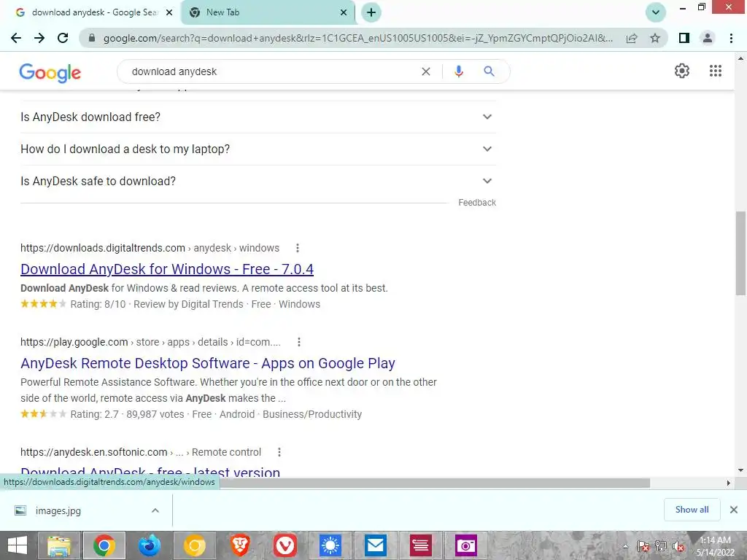The width and height of the screenshot is (747, 560).
Task: Click digitaltrends result URL breadcrumb
Action: coord(150,248)
